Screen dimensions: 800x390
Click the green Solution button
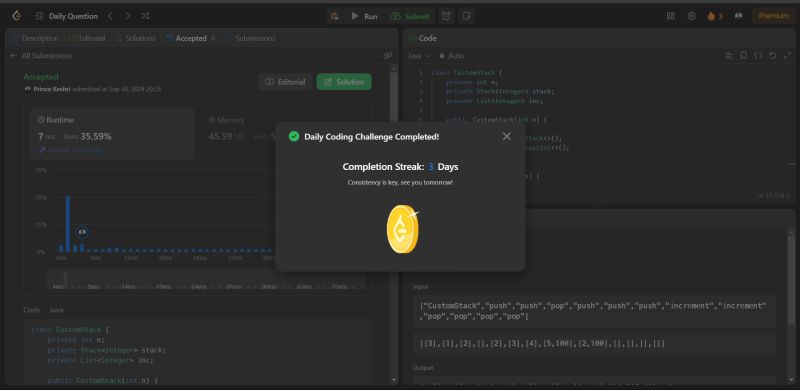(344, 82)
